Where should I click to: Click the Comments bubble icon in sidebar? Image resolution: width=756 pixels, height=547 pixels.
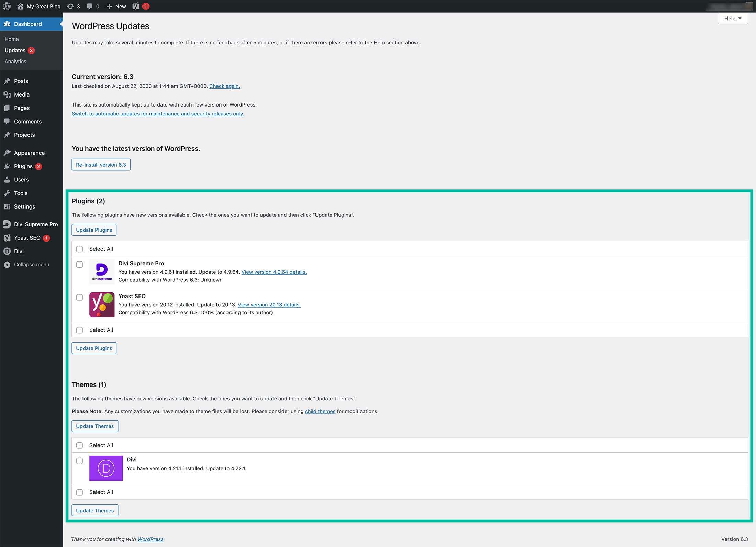pos(7,121)
